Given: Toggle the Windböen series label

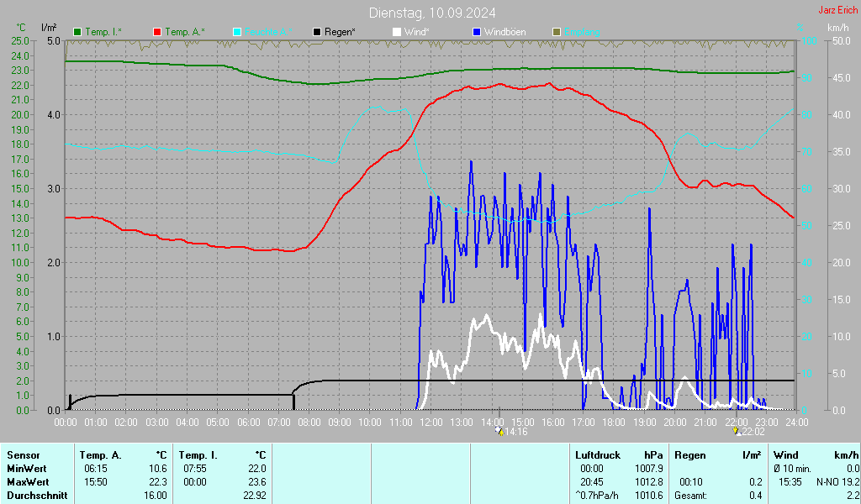Looking at the screenshot, I should [x=506, y=32].
